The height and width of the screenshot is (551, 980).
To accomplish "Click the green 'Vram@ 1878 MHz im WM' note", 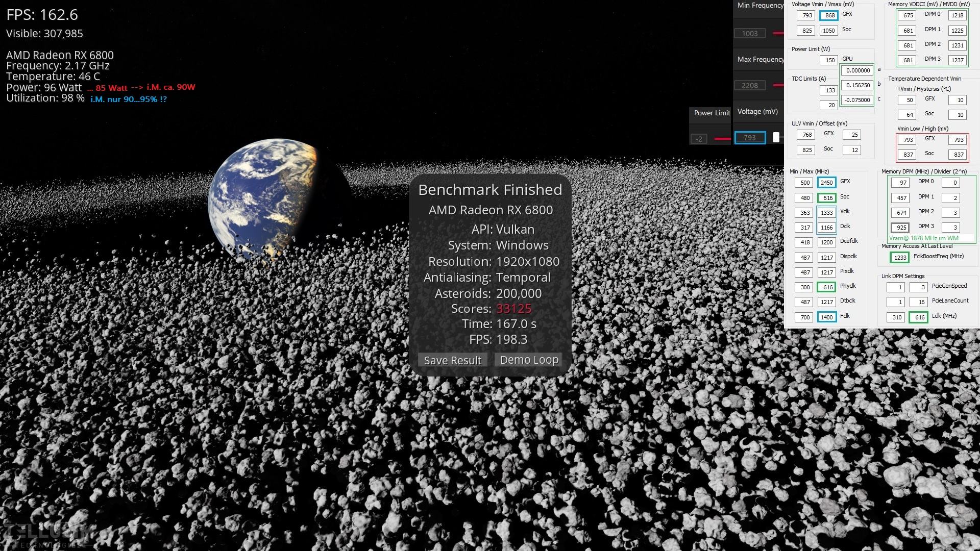I will (x=923, y=238).
